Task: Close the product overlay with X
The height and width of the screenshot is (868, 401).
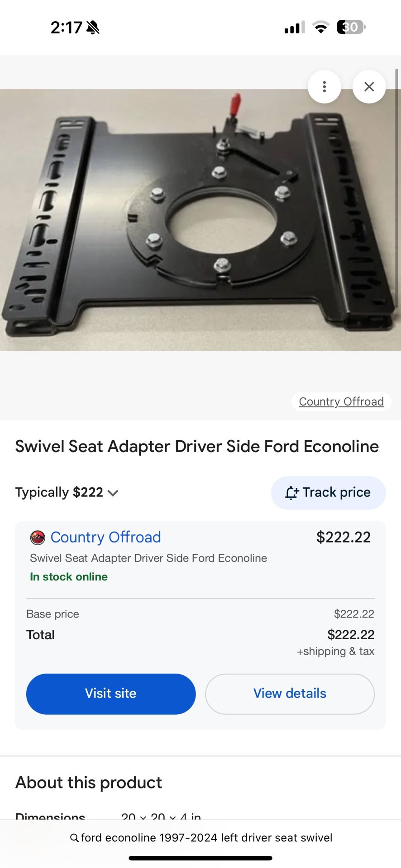Action: click(369, 87)
